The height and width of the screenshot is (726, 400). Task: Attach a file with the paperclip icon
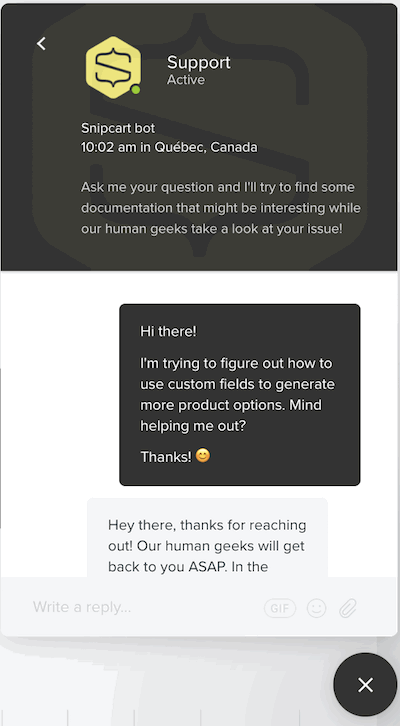[x=347, y=608]
